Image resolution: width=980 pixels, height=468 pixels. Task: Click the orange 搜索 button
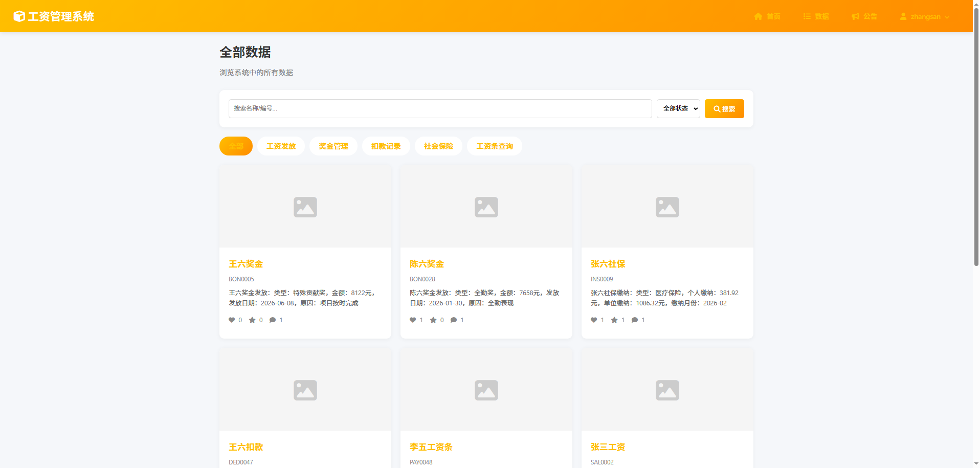tap(724, 108)
